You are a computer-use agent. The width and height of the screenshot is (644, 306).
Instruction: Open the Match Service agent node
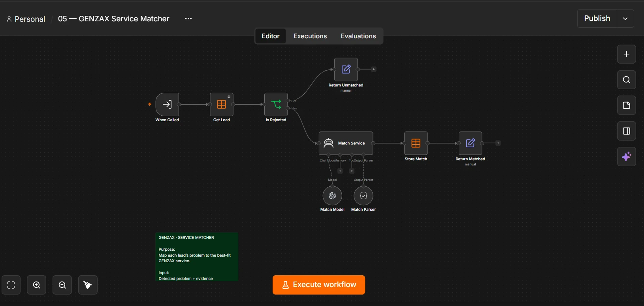pyautogui.click(x=346, y=143)
